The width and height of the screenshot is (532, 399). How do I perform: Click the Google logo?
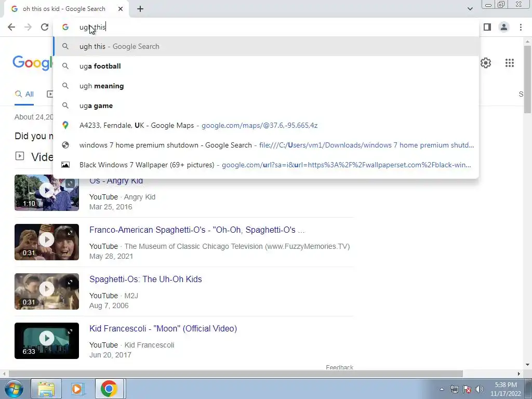[33, 63]
